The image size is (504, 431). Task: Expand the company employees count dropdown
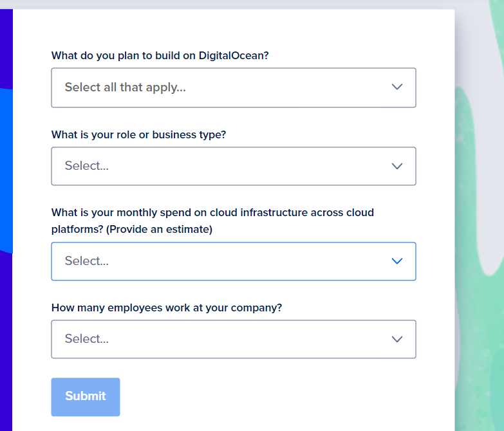click(x=233, y=339)
